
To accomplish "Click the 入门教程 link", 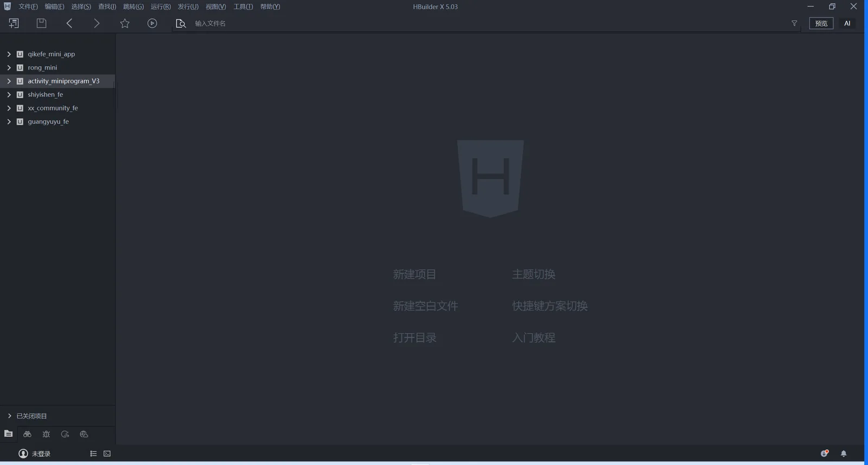I will point(534,338).
